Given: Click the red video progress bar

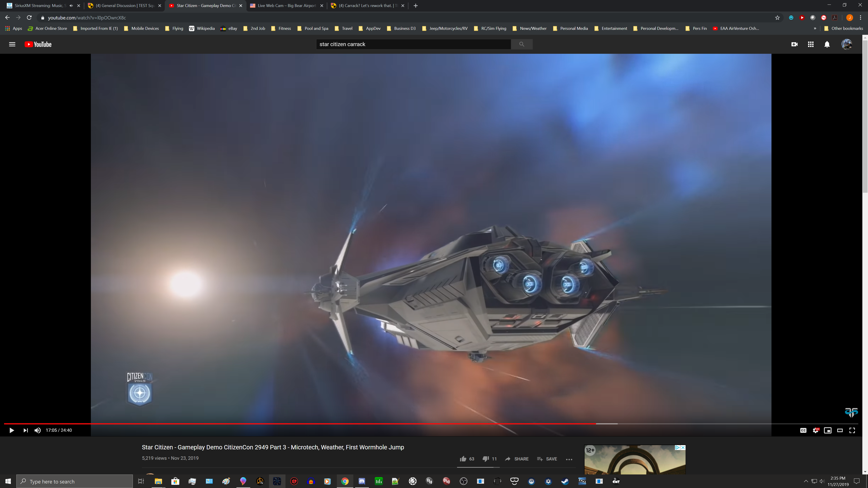Looking at the screenshot, I should (x=303, y=423).
